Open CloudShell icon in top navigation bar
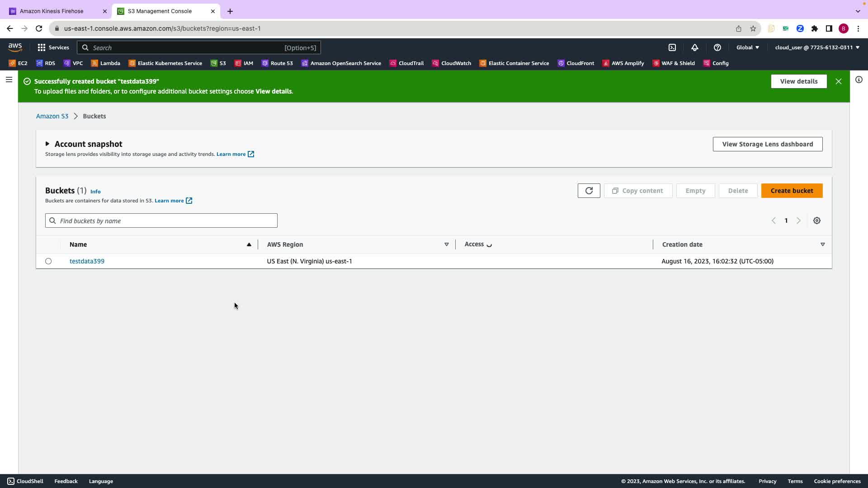868x488 pixels. (672, 47)
